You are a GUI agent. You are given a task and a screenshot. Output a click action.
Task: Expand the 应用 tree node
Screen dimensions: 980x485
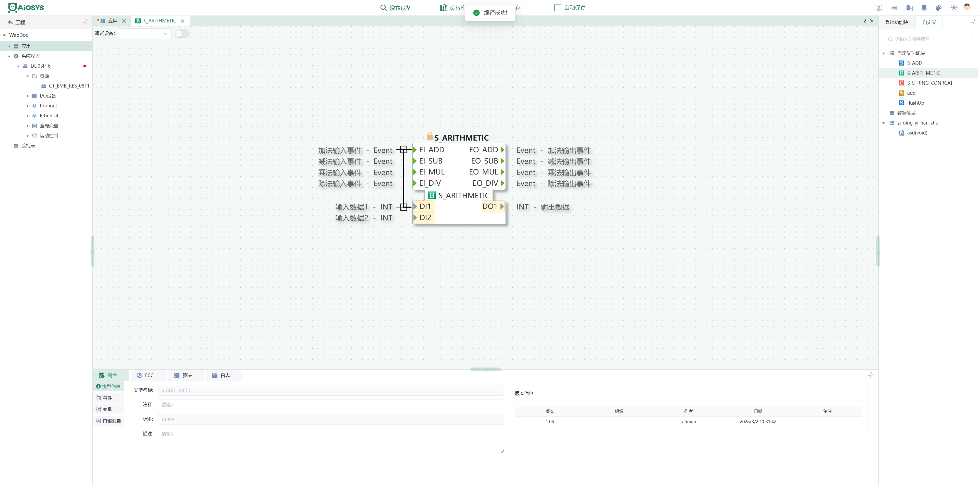pyautogui.click(x=9, y=46)
